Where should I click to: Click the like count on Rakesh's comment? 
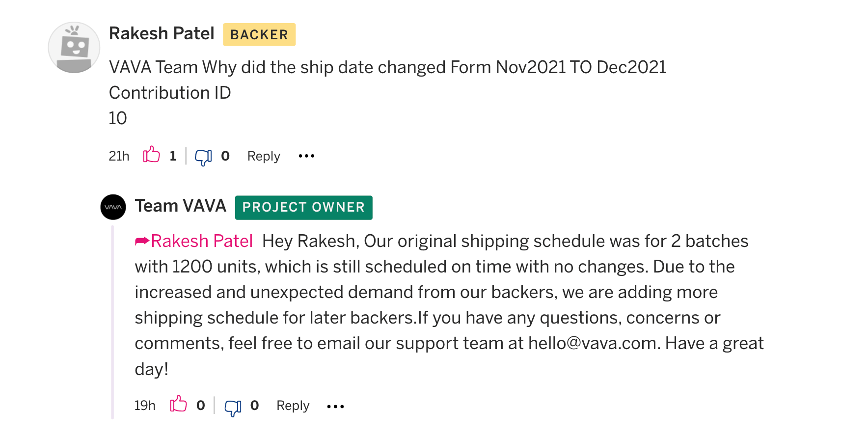[173, 156]
